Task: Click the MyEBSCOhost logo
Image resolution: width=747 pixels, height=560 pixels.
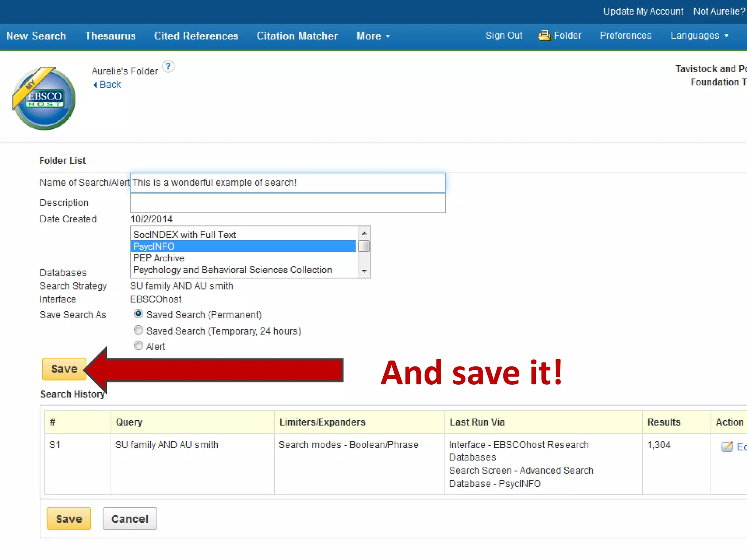Action: pyautogui.click(x=44, y=98)
